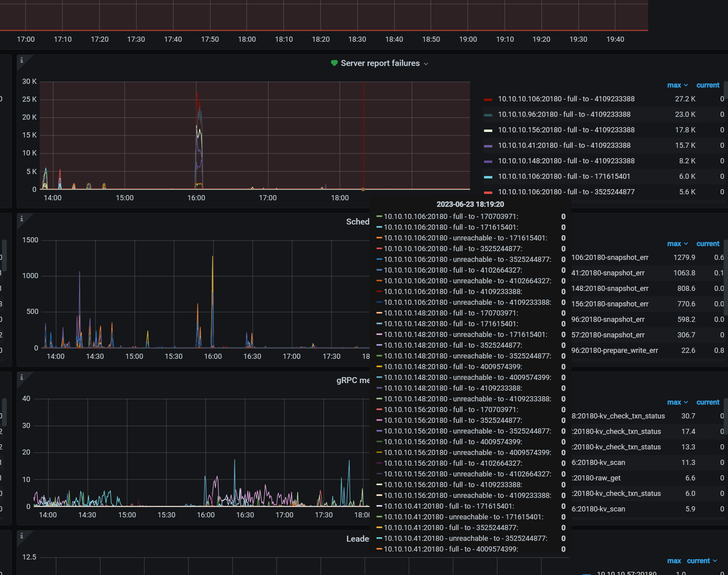728x575 pixels.
Task: Click the cyan swatch for 10.10.10.106 to 171615401
Action: 488,177
